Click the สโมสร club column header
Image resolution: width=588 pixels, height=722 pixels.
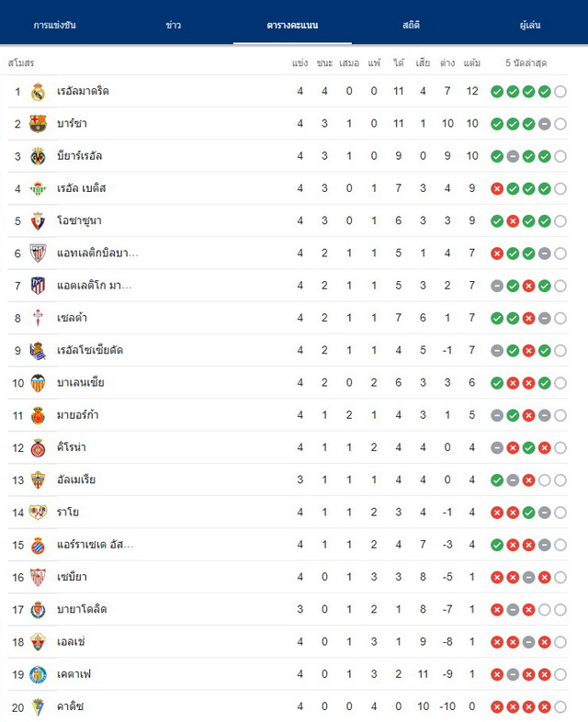pos(21,62)
